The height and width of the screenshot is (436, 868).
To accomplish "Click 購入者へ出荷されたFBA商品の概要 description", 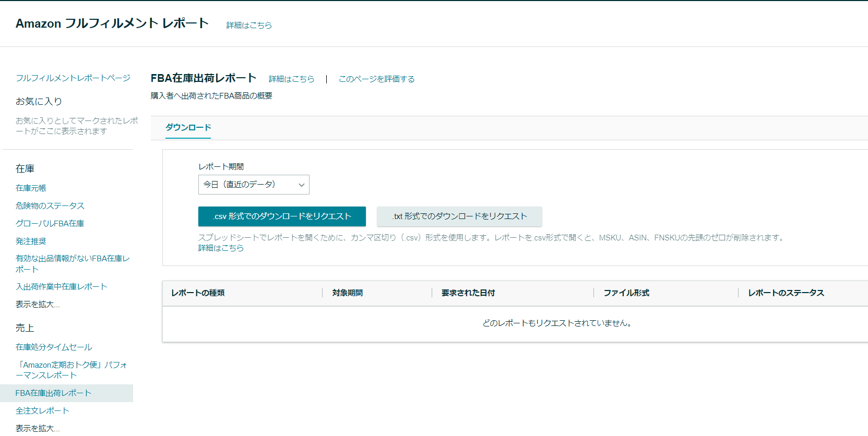I will tap(211, 96).
